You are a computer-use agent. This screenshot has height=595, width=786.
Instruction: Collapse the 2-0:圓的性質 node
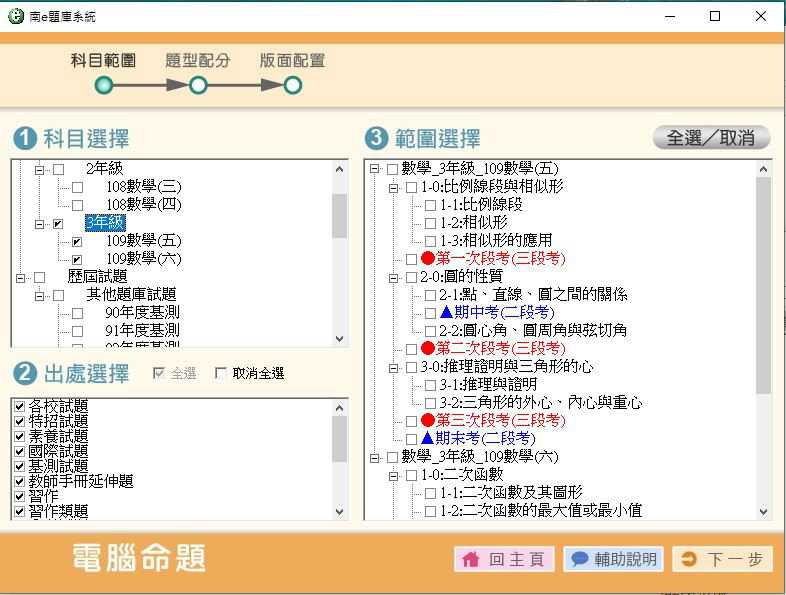[x=394, y=277]
